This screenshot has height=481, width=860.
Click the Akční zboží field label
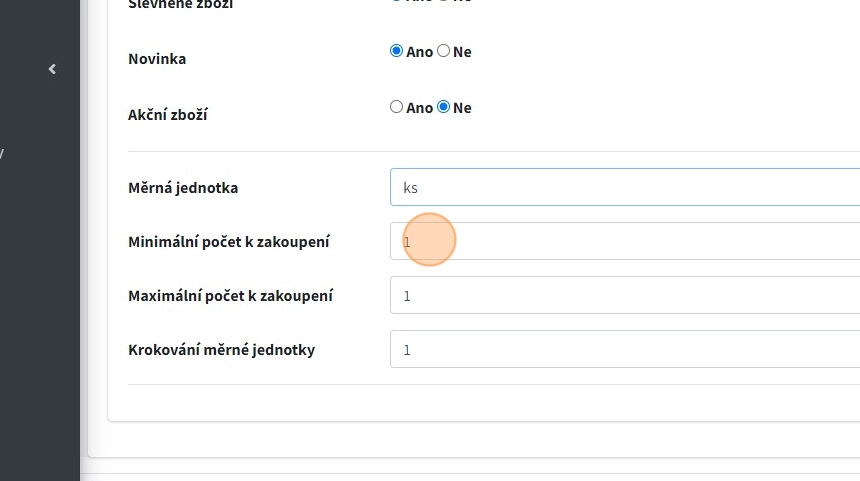click(168, 115)
